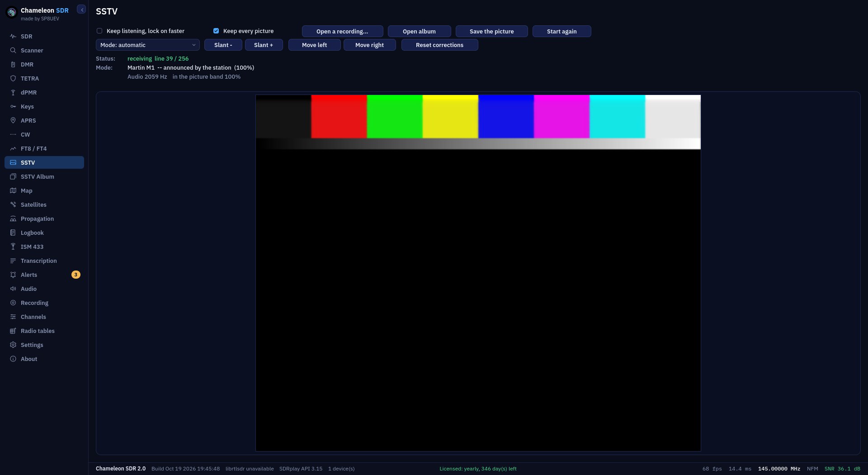The height and width of the screenshot is (475, 868).
Task: Click Open a recording... button
Action: 342,31
